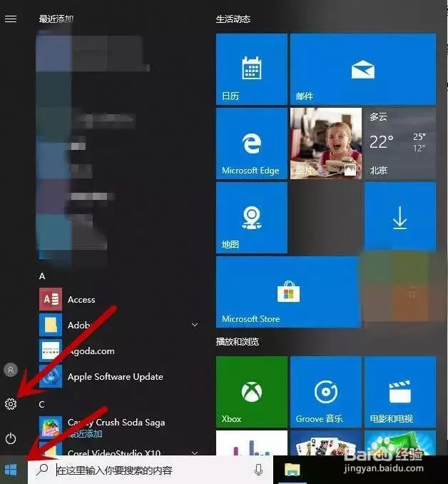Image resolution: width=448 pixels, height=484 pixels.
Task: Open the user account icon
Action: [x=11, y=370]
